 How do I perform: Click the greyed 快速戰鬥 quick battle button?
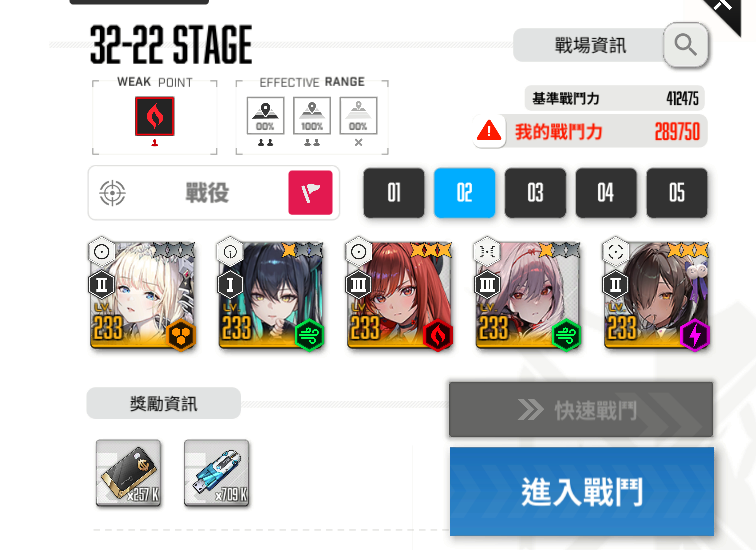click(581, 410)
